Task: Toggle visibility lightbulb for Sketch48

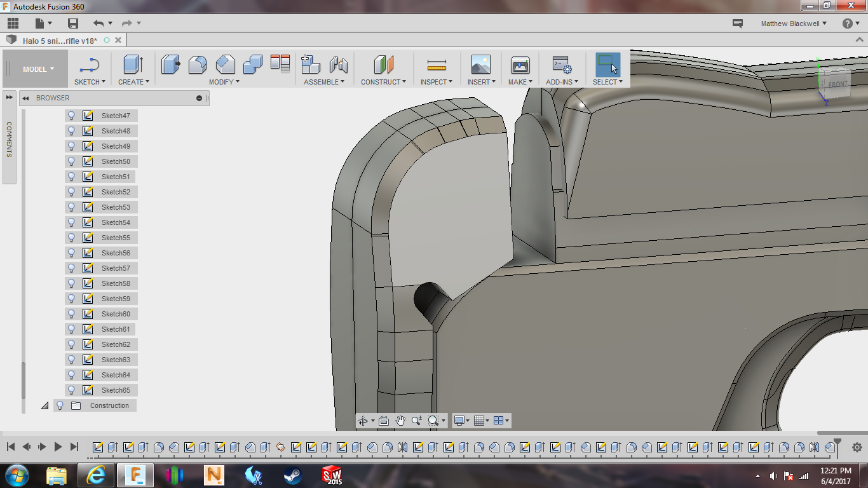Action: [x=71, y=131]
